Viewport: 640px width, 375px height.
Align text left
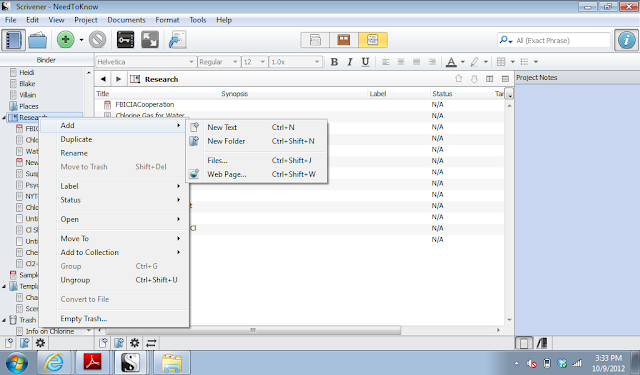coord(385,62)
